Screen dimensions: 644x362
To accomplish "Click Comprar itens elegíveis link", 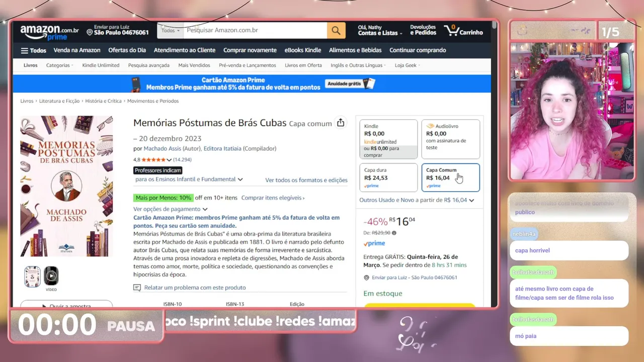I will pyautogui.click(x=273, y=198).
